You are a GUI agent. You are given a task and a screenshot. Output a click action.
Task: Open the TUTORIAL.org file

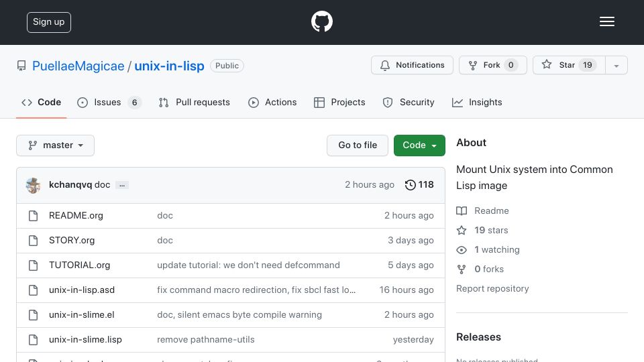tap(79, 265)
